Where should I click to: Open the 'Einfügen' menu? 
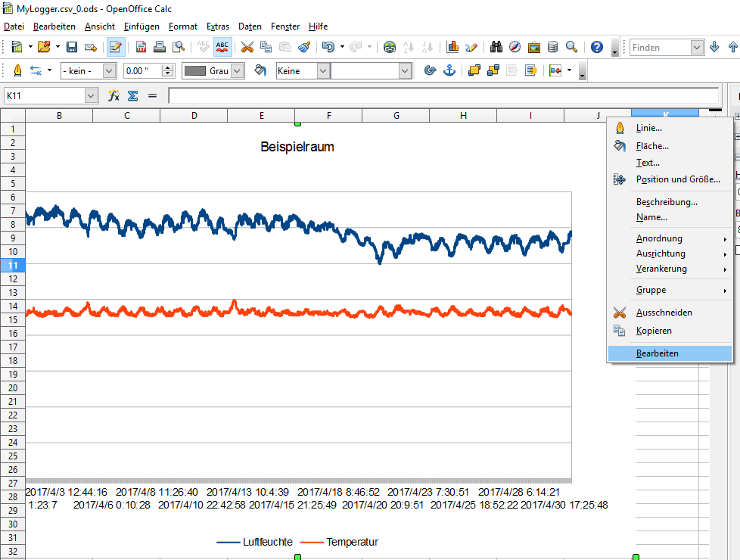pyautogui.click(x=141, y=26)
